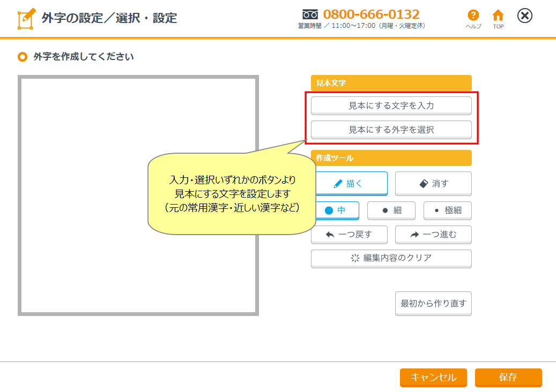Screen dimensions: 556x392
Task: Open 見本にする文字を入力 button
Action: coord(391,105)
